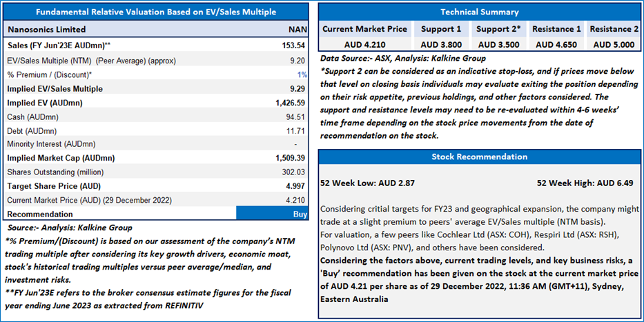Click the 'Shares Outstanding (million)' label

(x=55, y=172)
